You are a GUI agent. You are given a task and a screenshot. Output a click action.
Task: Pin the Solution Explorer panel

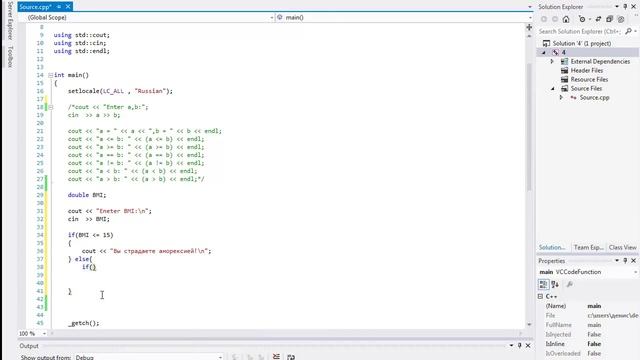[x=625, y=7]
